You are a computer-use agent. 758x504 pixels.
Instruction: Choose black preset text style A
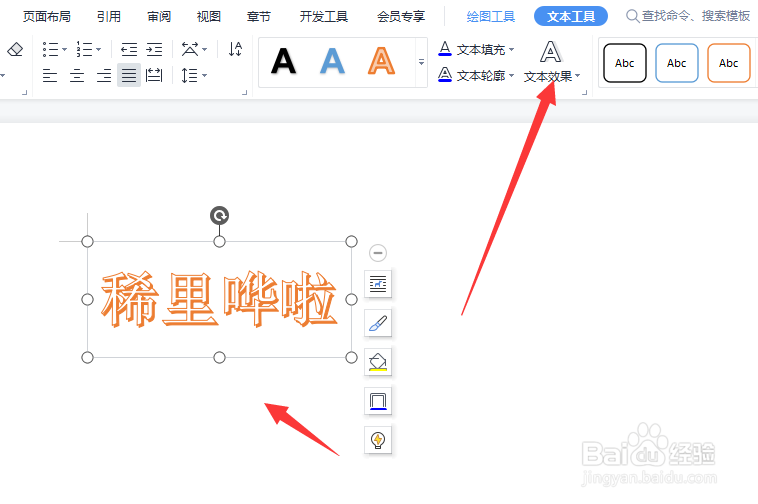pyautogui.click(x=283, y=62)
